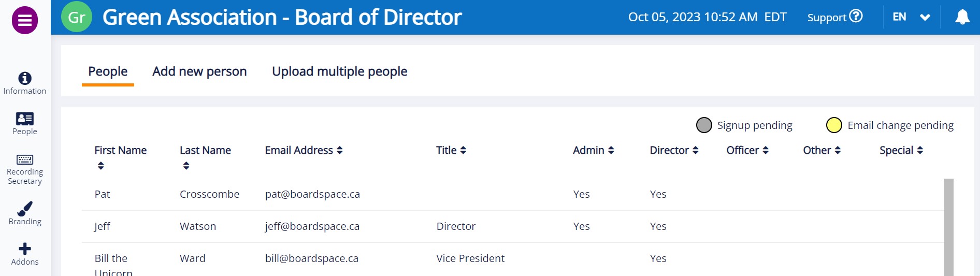Sort by the Admin column
Image resolution: width=980 pixels, height=276 pixels.
611,150
